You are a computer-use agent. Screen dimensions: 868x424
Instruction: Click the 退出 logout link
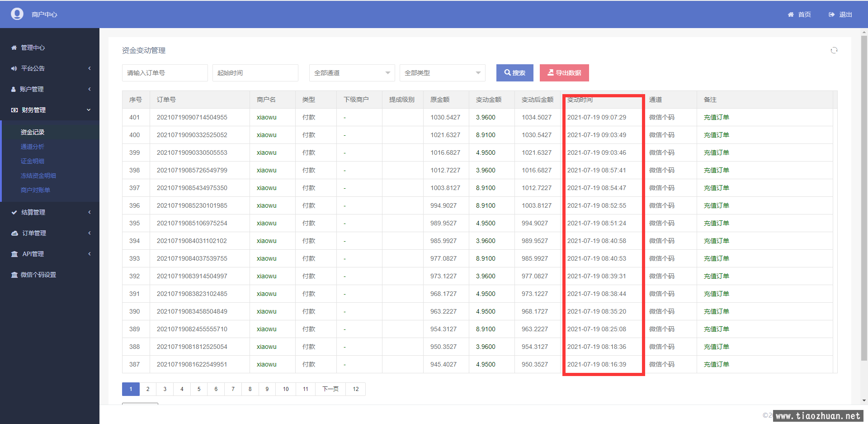pos(845,14)
